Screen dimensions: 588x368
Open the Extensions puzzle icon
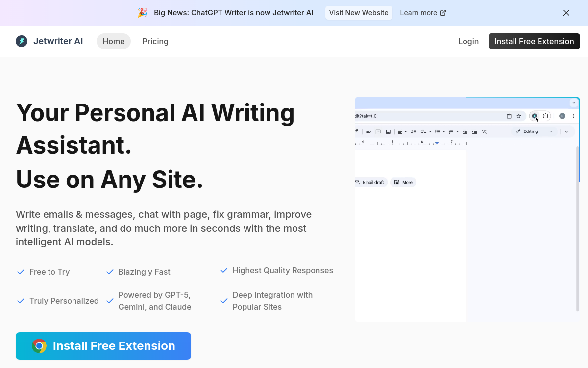pos(545,116)
